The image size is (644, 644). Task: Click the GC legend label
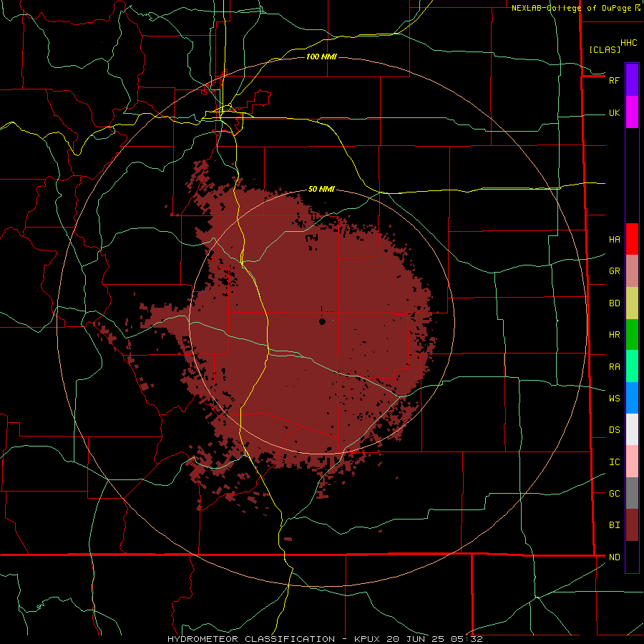pyautogui.click(x=614, y=494)
